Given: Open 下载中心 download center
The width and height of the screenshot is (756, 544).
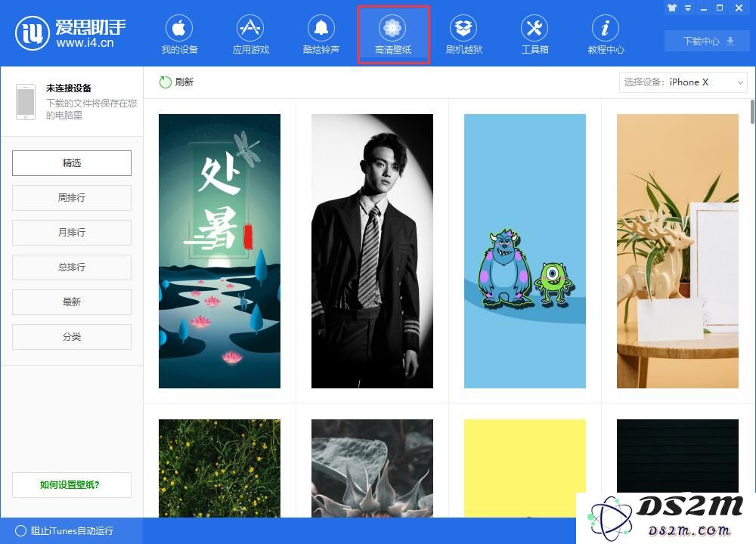Looking at the screenshot, I should tap(707, 41).
